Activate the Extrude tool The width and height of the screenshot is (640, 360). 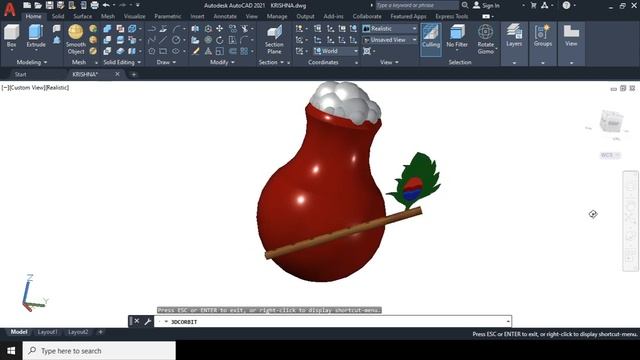click(36, 36)
